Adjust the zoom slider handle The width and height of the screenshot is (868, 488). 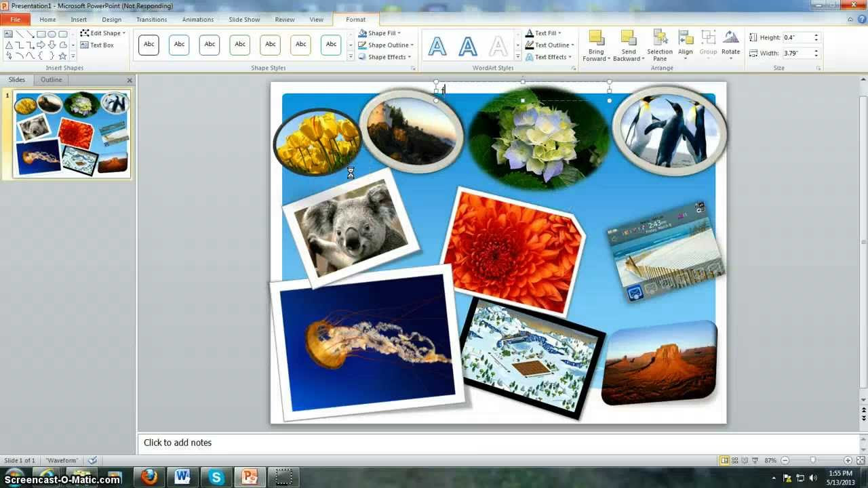[x=813, y=461]
